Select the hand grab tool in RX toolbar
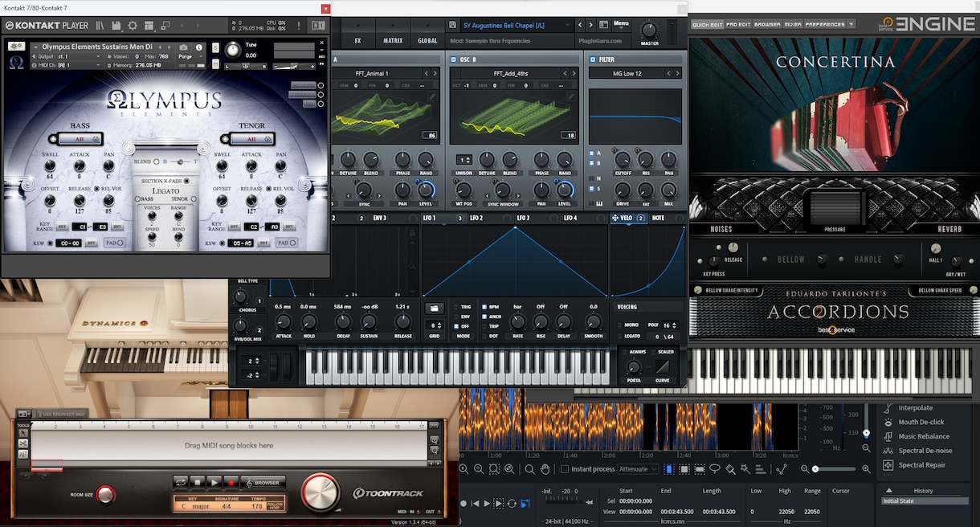The width and height of the screenshot is (980, 527). (x=545, y=469)
